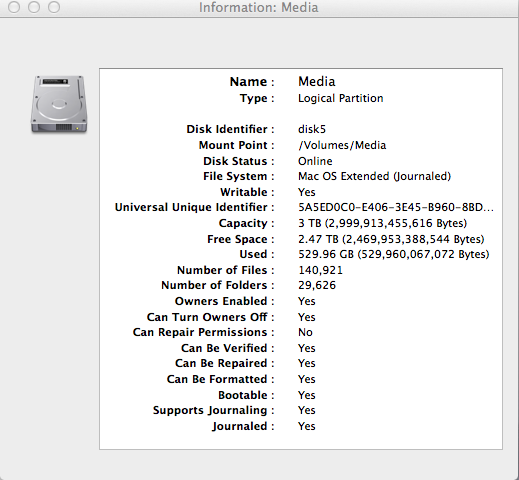The image size is (519, 480).
Task: Select the Can Turn Owners Off value
Action: 307,317
